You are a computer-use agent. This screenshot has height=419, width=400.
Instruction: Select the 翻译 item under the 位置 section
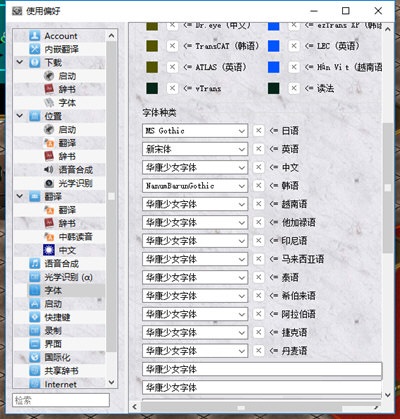coord(67,143)
